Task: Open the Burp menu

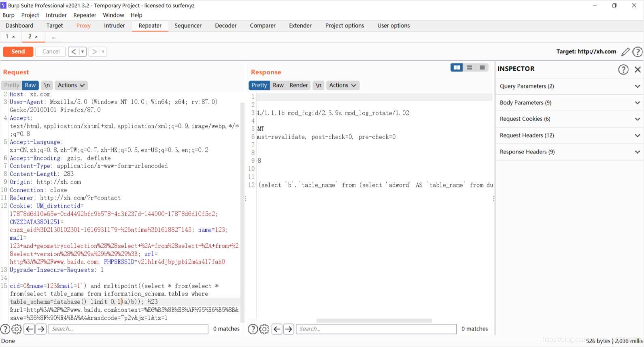Action: pyautogui.click(x=9, y=15)
